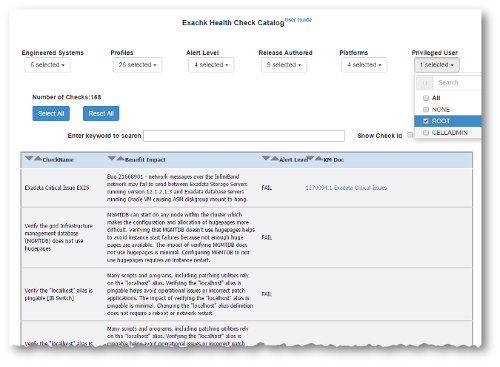Collapse the Privileged User dropdown

pyautogui.click(x=437, y=65)
